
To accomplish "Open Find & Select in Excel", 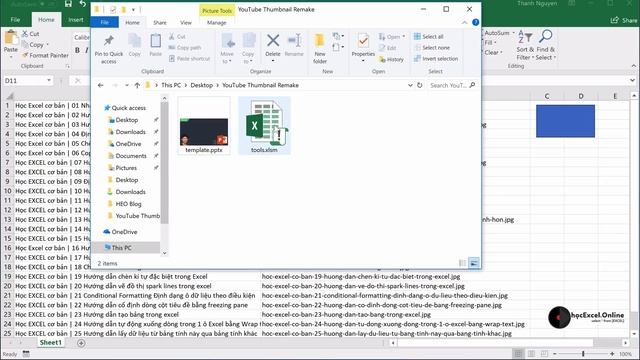I will click(546, 46).
